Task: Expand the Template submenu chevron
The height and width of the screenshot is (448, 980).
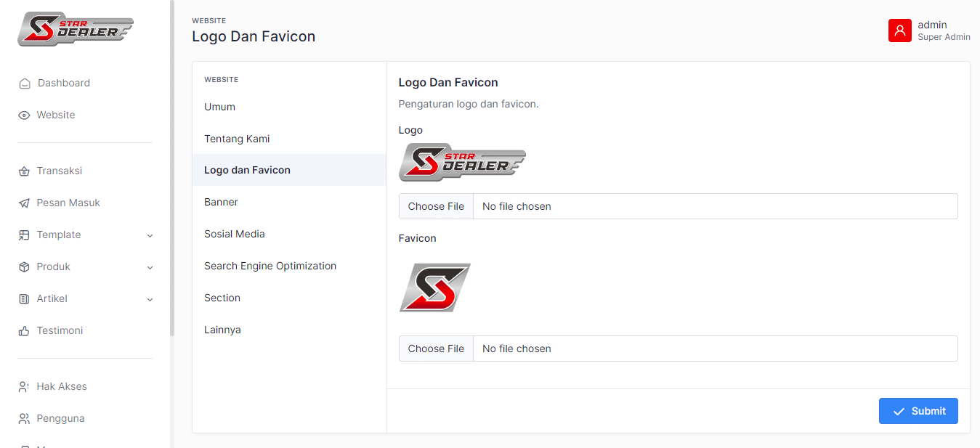Action: coord(150,235)
